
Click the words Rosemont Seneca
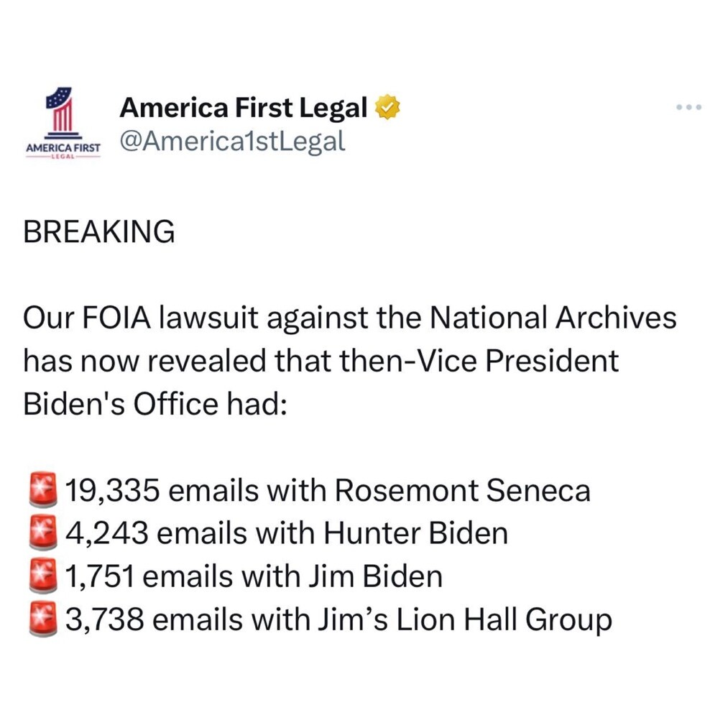point(462,490)
